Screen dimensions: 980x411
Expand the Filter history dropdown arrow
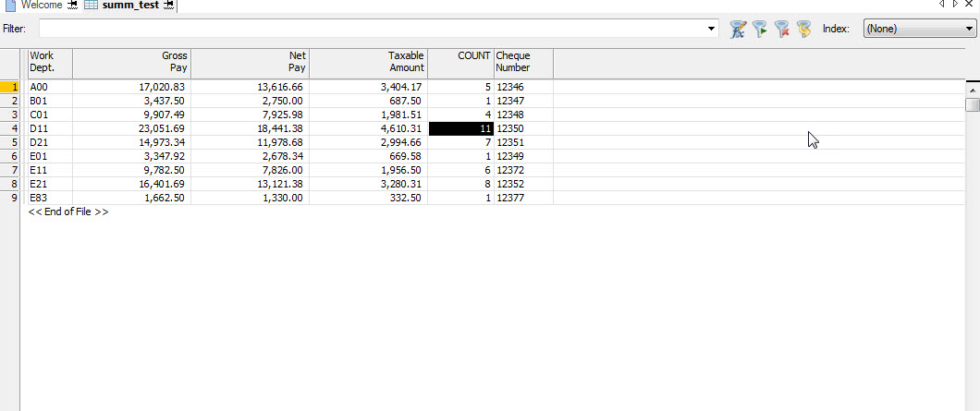pyautogui.click(x=711, y=30)
